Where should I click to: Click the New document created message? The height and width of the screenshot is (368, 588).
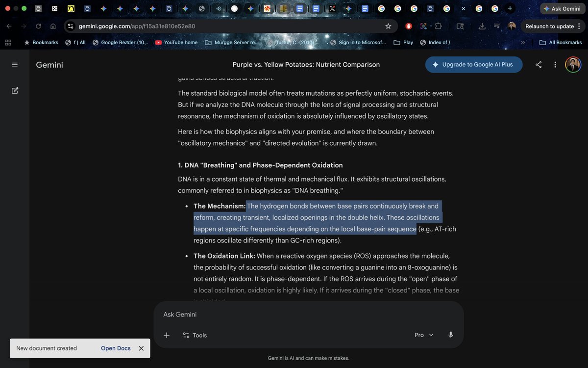point(47,348)
